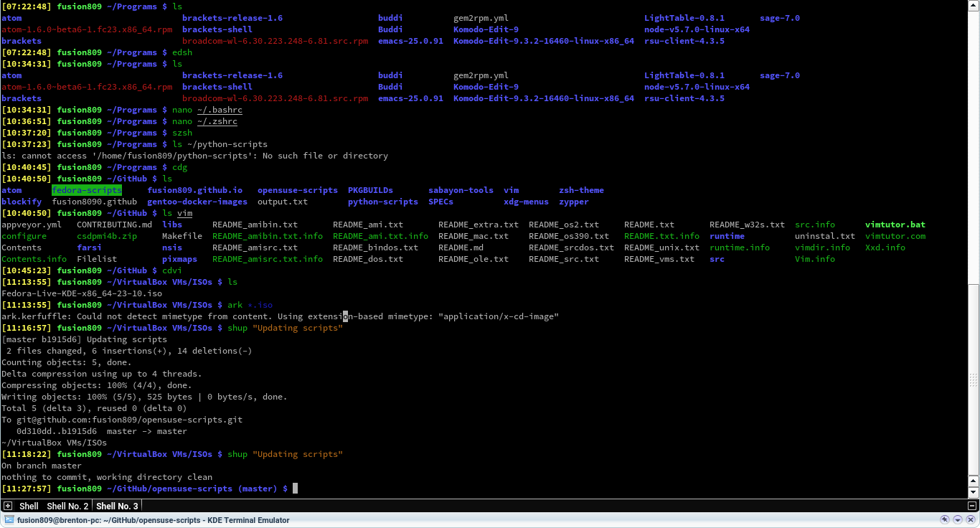Image resolution: width=980 pixels, height=528 pixels.
Task: Click the fusion809.github.io directory name
Action: pyautogui.click(x=195, y=190)
